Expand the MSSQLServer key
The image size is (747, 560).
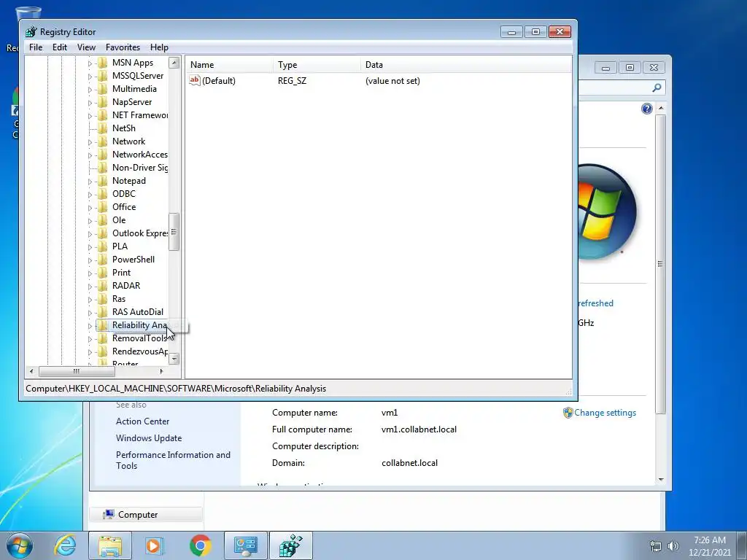pos(90,76)
